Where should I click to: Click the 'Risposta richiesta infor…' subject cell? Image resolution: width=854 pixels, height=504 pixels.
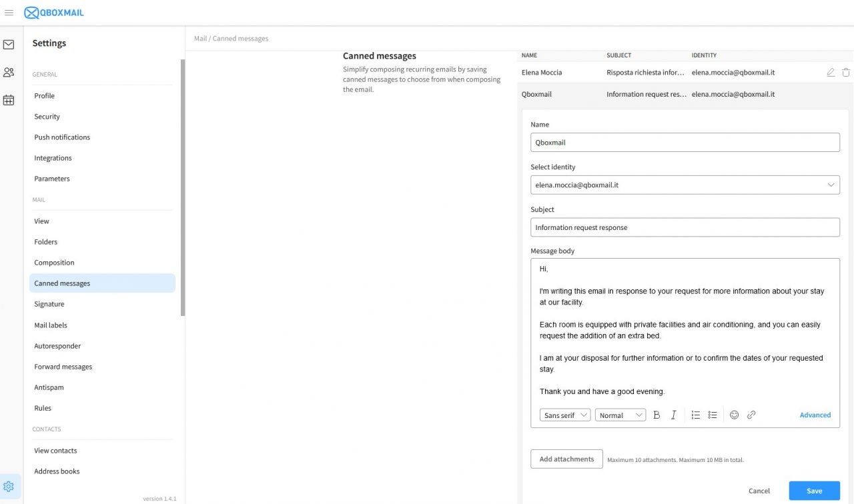(x=647, y=73)
